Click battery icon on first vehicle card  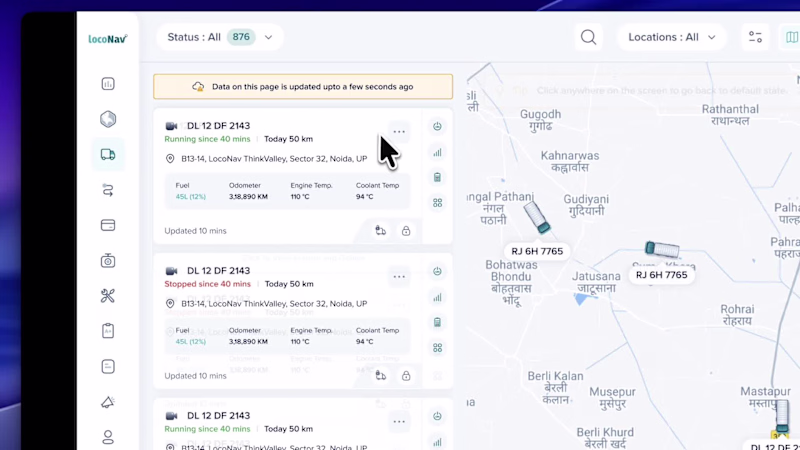(x=437, y=177)
